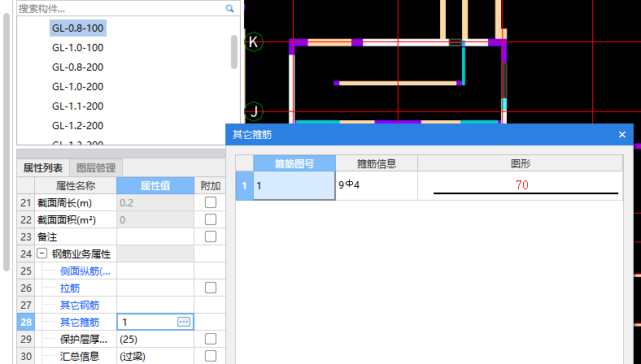
Task: Click the 其它箍筋 property link
Action: (80, 323)
